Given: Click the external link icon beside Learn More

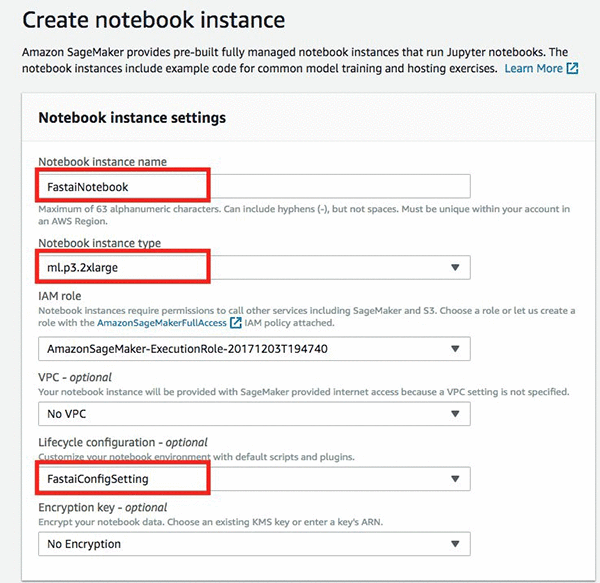Looking at the screenshot, I should click(x=572, y=69).
